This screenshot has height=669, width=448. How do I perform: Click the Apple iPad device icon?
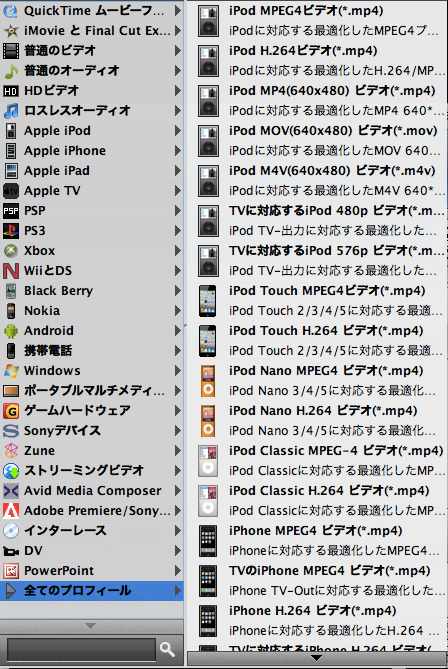pyautogui.click(x=10, y=171)
